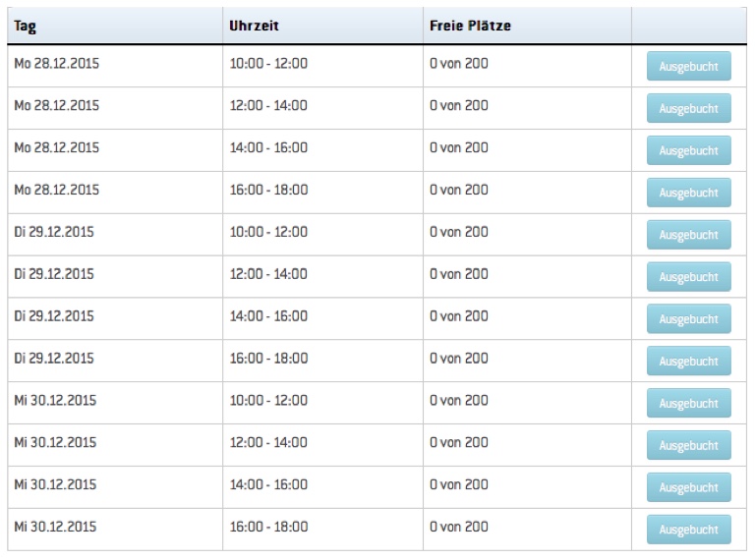The image size is (755, 560).
Task: Click the Di 29.12.2015 10:00 - 12:00 time cell
Action: point(268,233)
